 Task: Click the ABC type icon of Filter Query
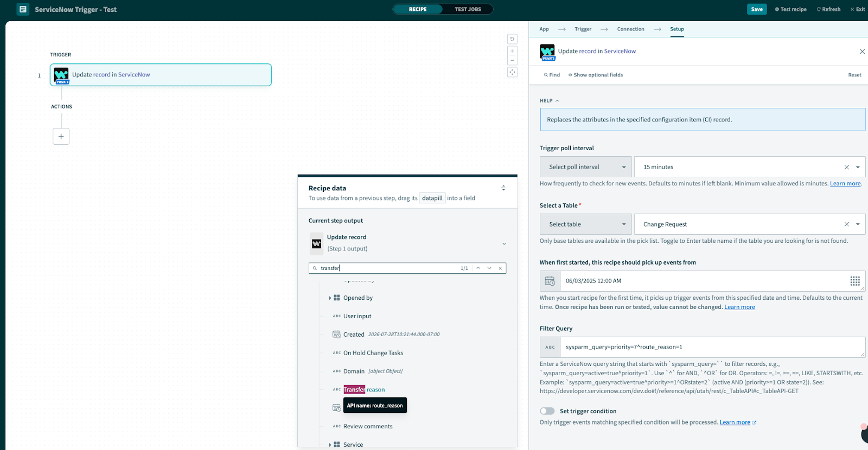point(550,347)
